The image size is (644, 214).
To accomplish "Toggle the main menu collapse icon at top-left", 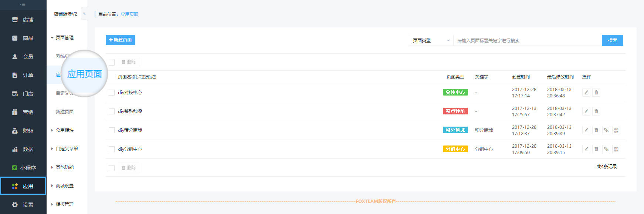I will click(23, 4).
